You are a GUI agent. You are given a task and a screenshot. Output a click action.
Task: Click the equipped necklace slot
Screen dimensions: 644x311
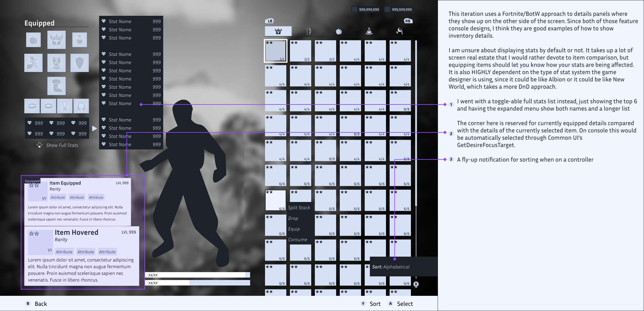click(x=65, y=106)
